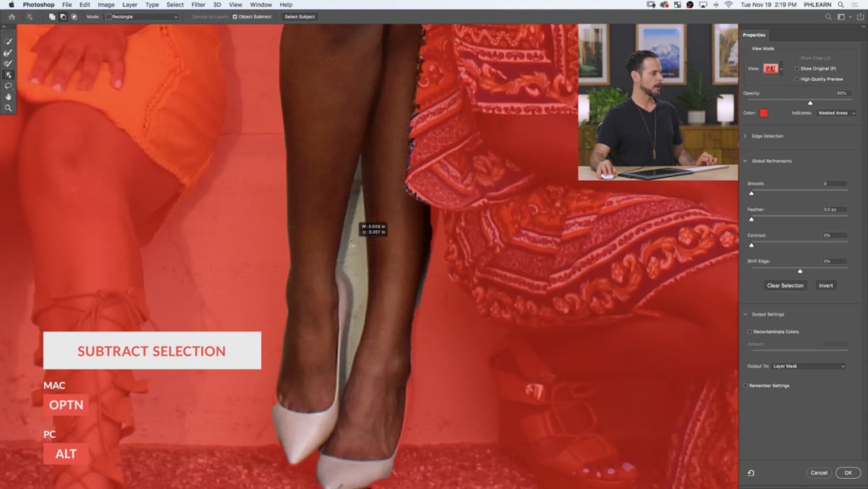Click the Home icon in options bar
This screenshot has height=489, width=868.
12,17
